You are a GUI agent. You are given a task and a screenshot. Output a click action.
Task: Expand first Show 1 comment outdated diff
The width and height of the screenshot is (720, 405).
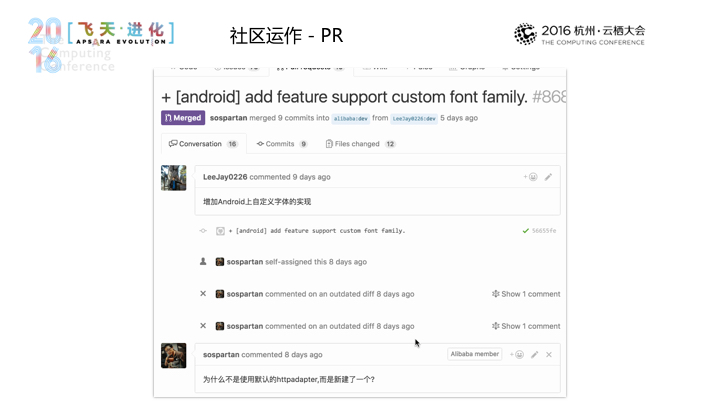[526, 294]
